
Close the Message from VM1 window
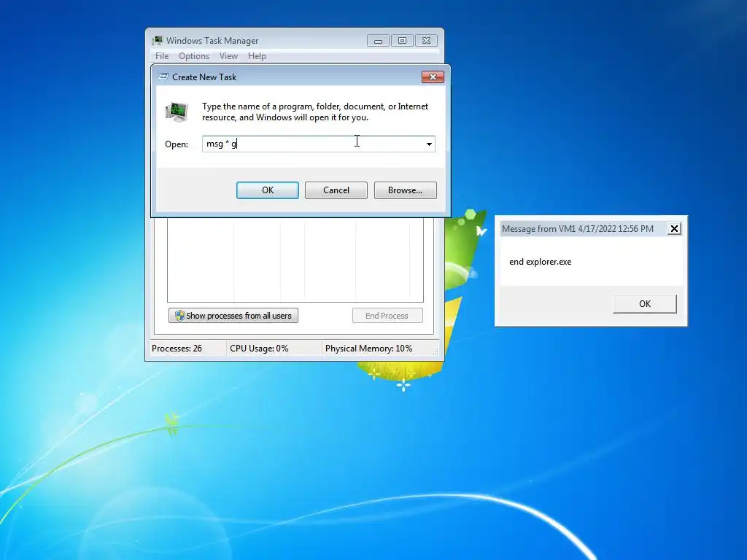[x=674, y=229]
